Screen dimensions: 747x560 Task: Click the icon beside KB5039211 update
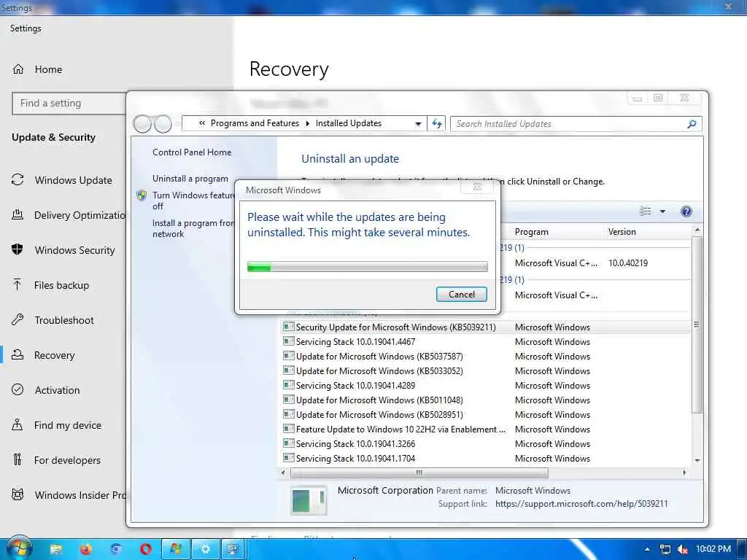point(288,327)
